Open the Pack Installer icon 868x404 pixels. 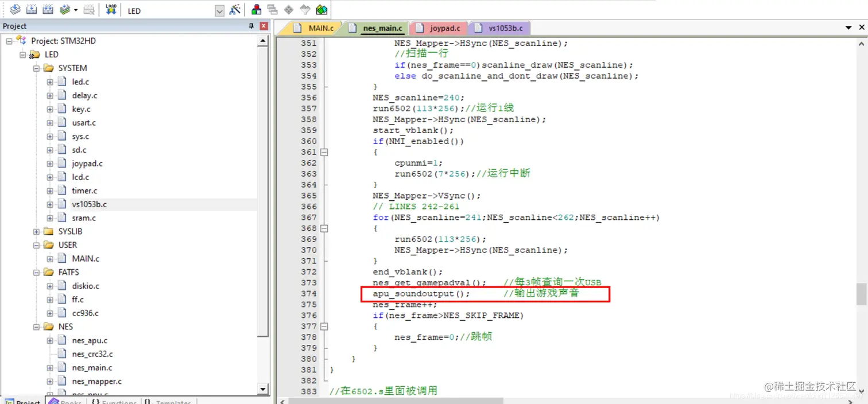tap(321, 10)
